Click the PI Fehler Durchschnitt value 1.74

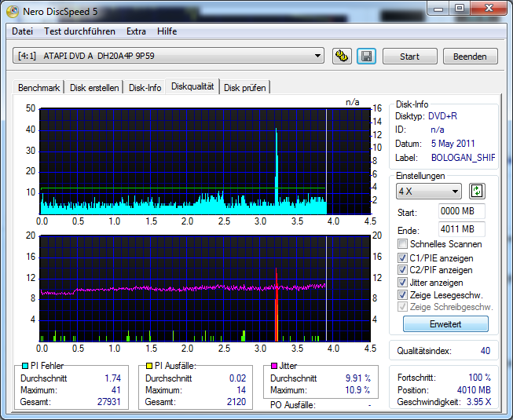[x=113, y=378]
